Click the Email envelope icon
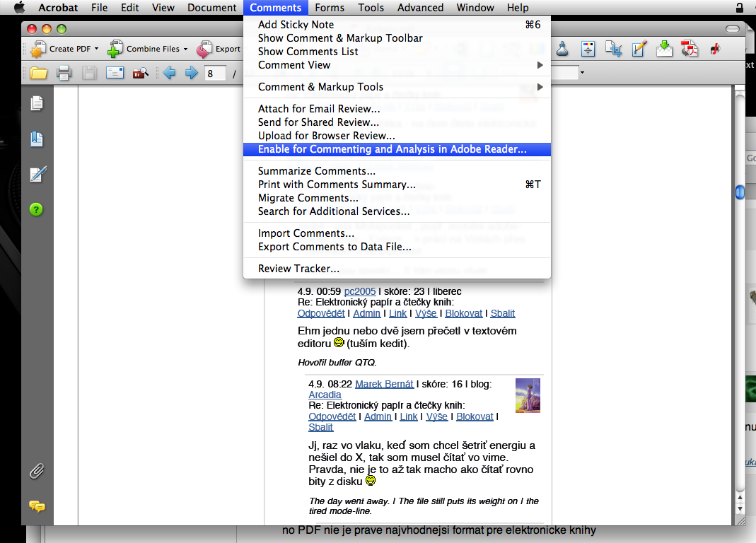This screenshot has width=756, height=543. [x=115, y=74]
